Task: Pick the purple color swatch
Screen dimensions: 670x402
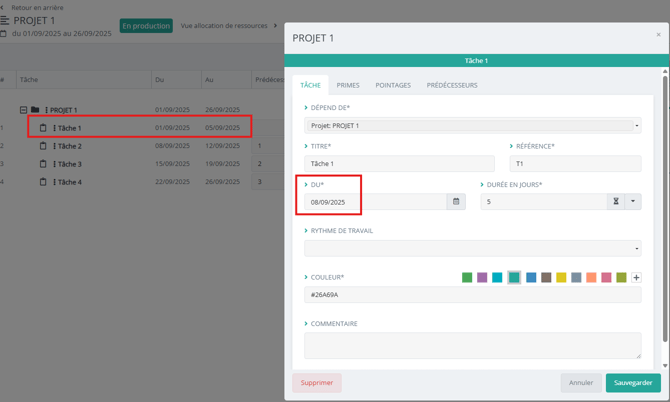Action: click(482, 278)
